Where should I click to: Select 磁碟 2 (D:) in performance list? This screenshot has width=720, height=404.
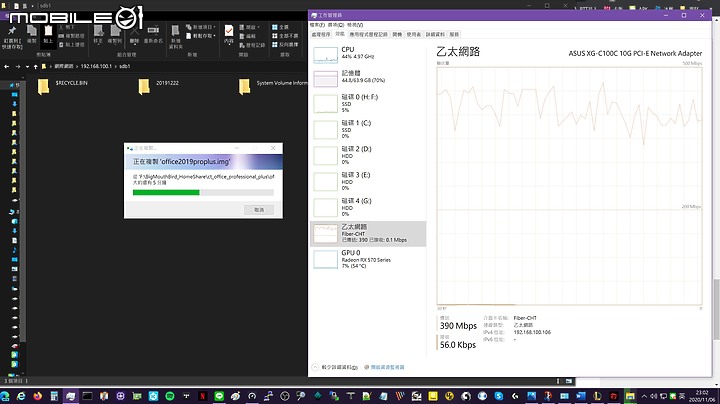[x=368, y=155]
